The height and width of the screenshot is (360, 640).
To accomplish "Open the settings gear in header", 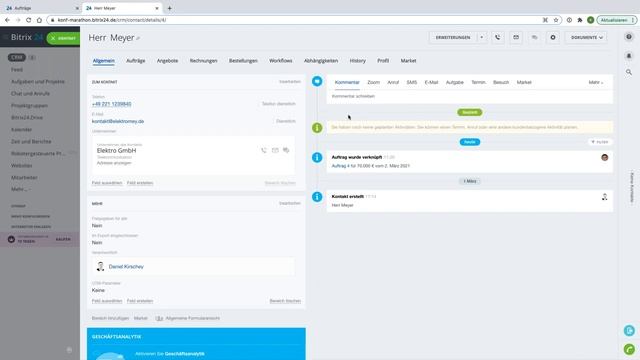I will pyautogui.click(x=553, y=38).
